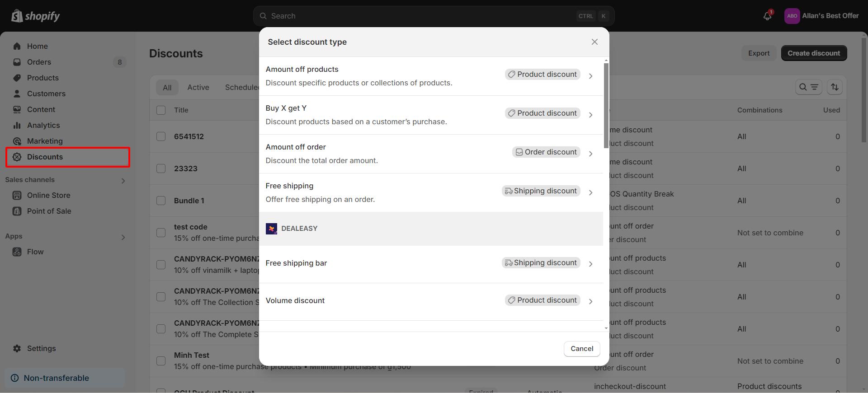868x393 pixels.
Task: Click the Flow app icon
Action: pos(17,252)
